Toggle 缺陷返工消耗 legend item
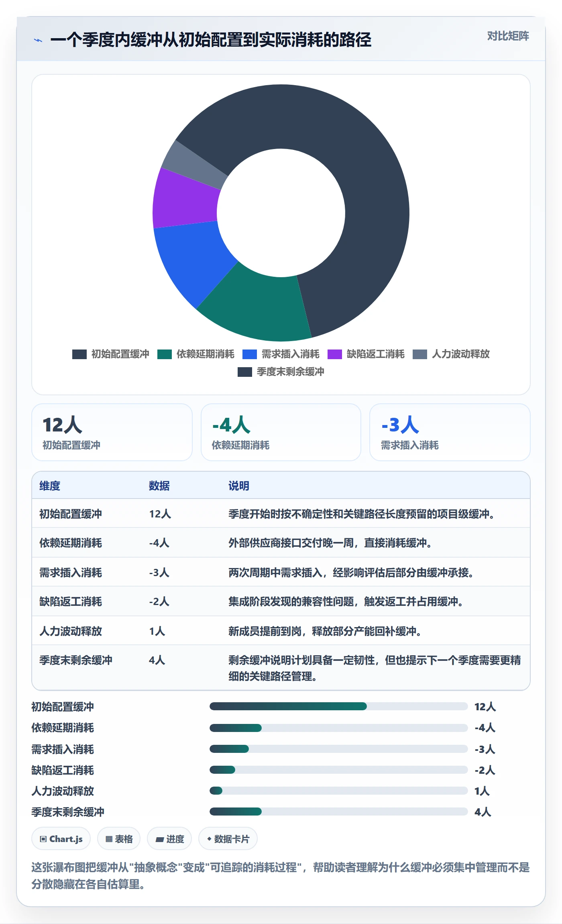 click(366, 354)
